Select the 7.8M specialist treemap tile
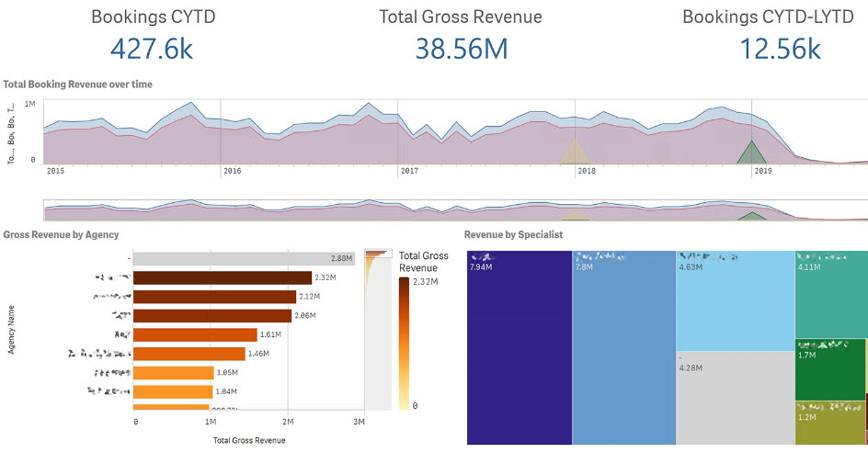The height and width of the screenshot is (452, 868). (x=623, y=349)
